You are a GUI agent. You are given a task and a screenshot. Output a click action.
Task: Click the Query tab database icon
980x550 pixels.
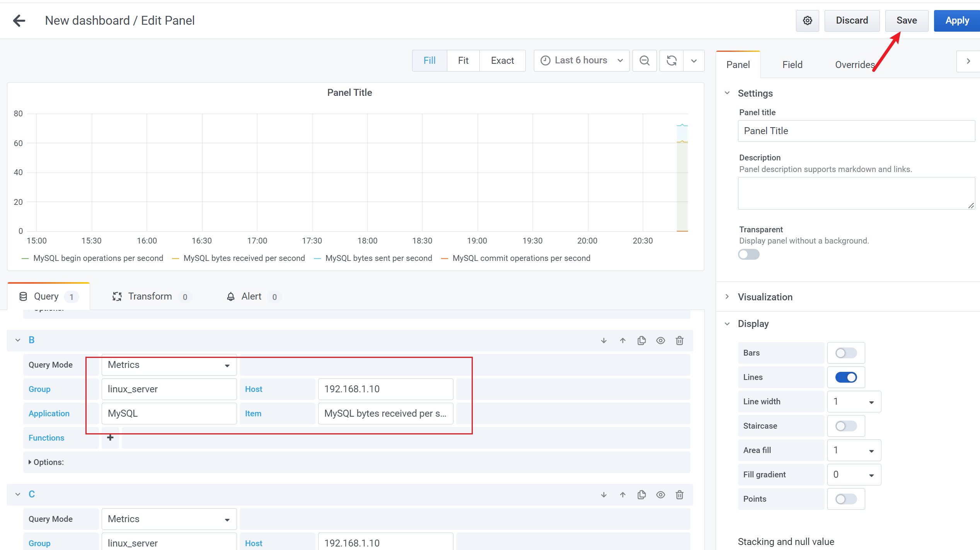point(23,296)
